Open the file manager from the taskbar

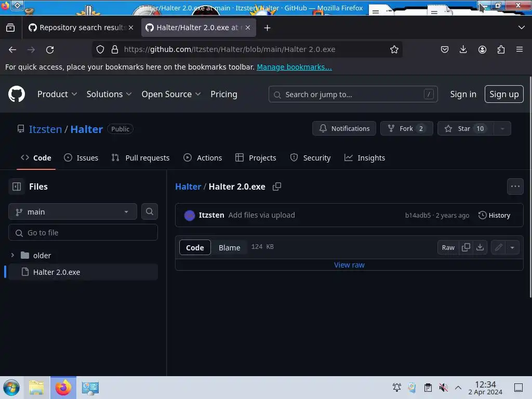click(37, 388)
